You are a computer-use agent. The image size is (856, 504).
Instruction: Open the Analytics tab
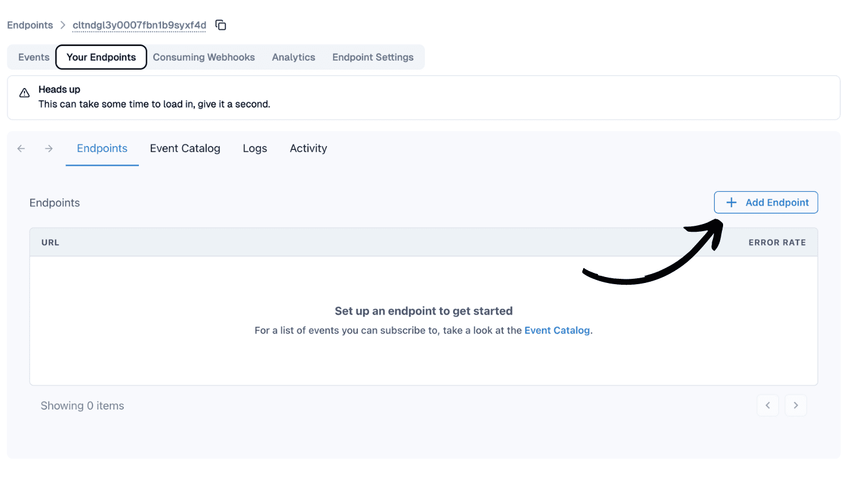293,57
